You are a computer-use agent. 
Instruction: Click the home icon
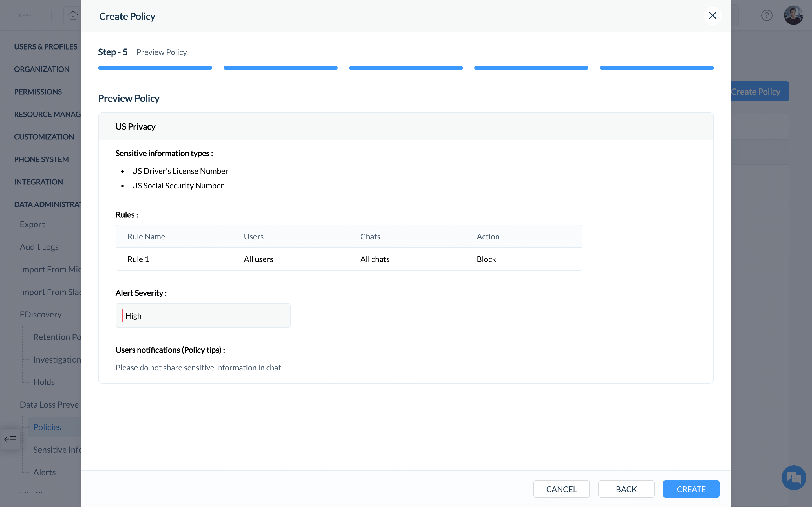(73, 15)
